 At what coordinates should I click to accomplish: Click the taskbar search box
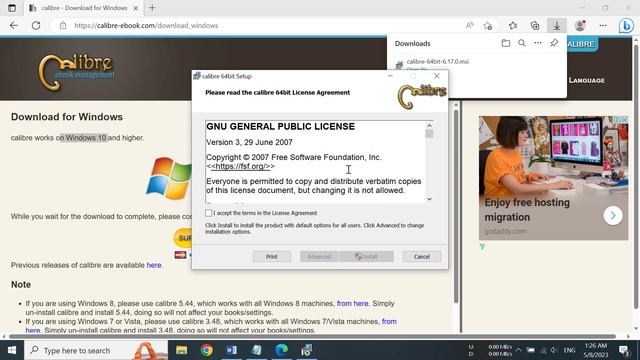click(96, 350)
